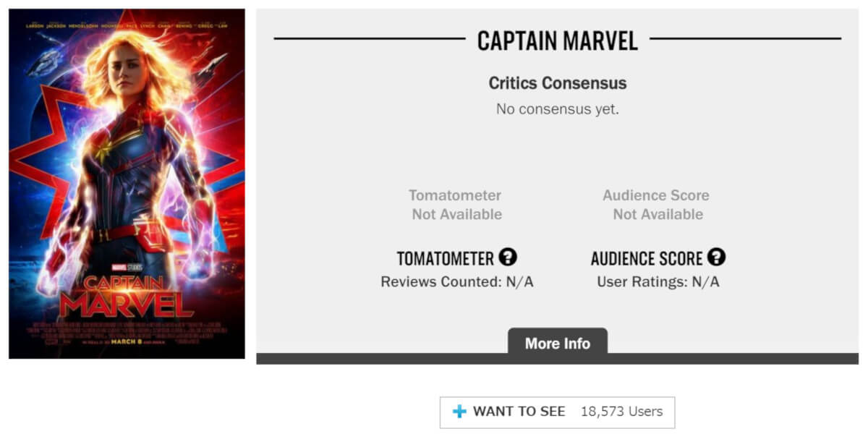The image size is (868, 434).
Task: Select the Critics Consensus heading
Action: [558, 83]
